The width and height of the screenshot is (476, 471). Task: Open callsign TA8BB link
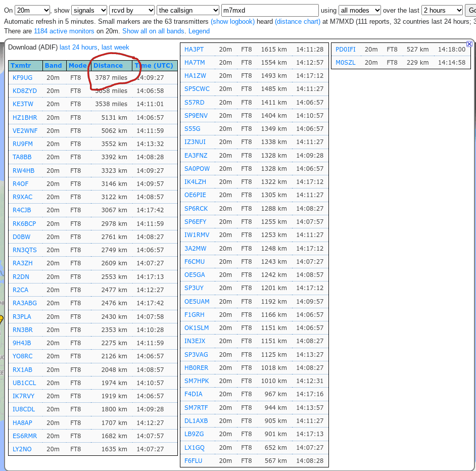tap(22, 157)
